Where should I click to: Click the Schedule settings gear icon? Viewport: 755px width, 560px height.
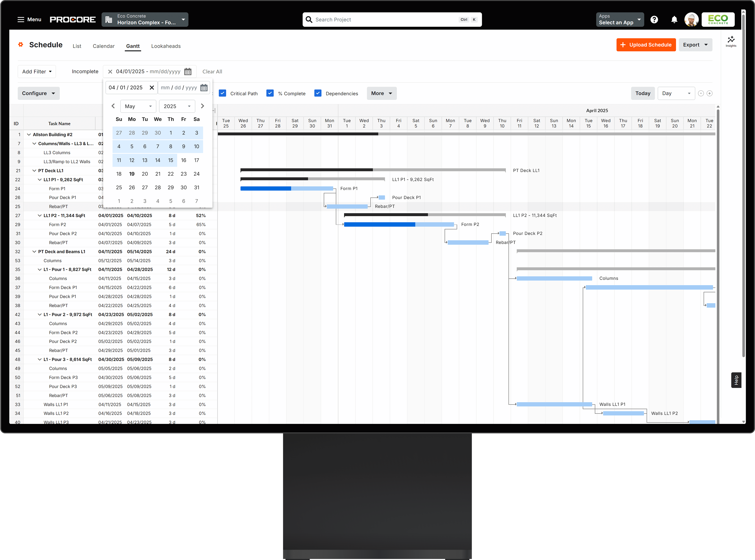pyautogui.click(x=21, y=45)
